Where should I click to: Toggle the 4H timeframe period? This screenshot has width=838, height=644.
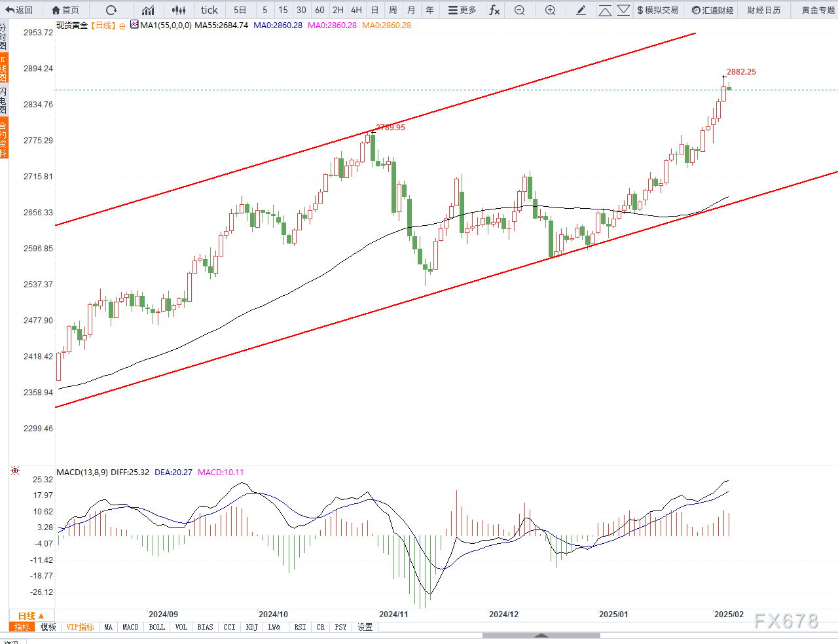coord(356,10)
